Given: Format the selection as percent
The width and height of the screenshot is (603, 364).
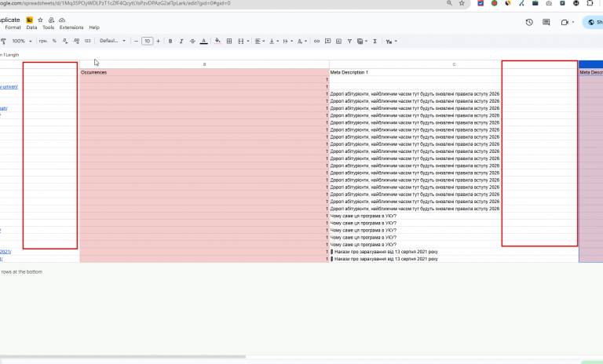Looking at the screenshot, I should (x=54, y=41).
